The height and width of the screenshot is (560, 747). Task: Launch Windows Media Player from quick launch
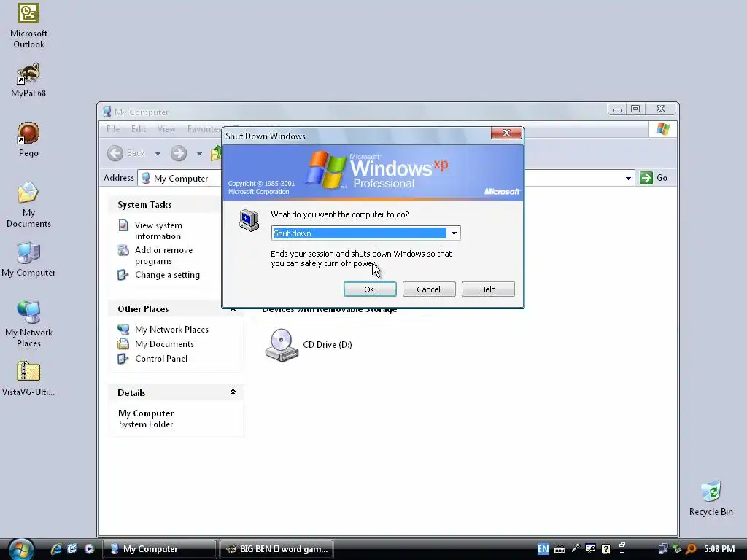(x=89, y=549)
